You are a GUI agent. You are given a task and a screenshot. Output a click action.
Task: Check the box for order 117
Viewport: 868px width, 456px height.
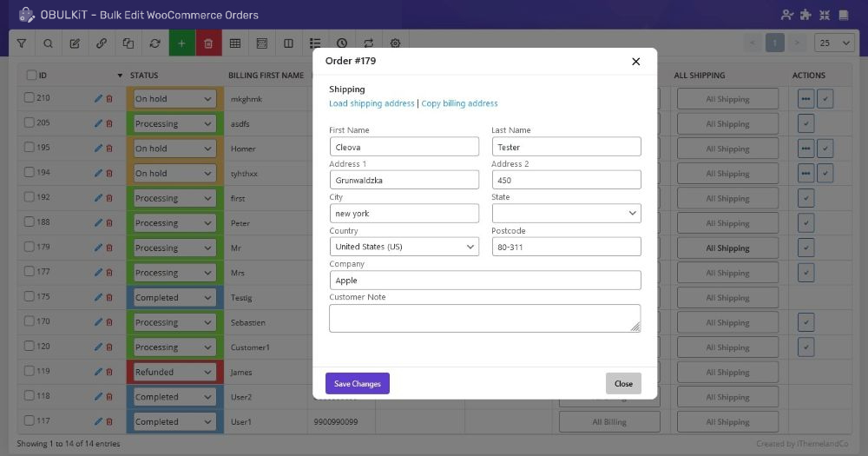click(29, 421)
